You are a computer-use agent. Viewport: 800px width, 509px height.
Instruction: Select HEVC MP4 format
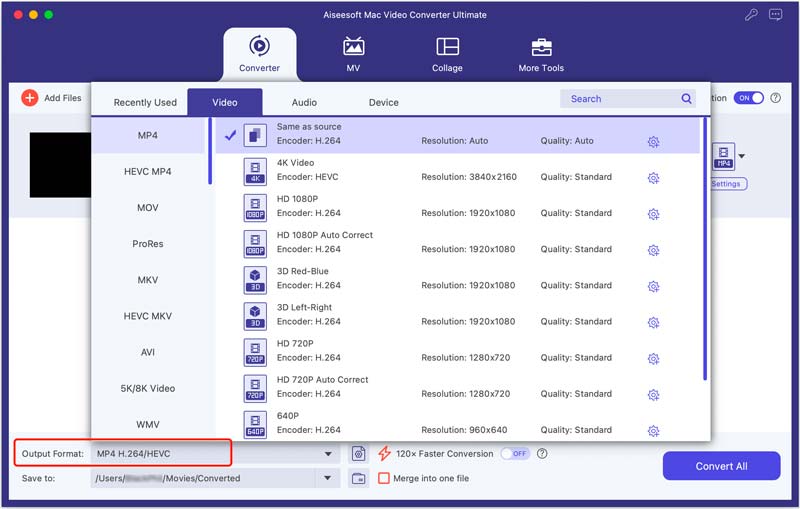click(x=148, y=171)
